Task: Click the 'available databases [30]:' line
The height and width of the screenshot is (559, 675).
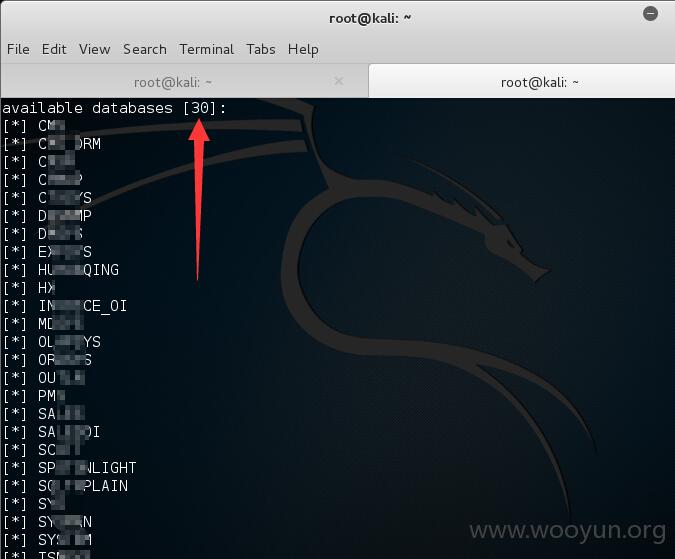Action: (x=115, y=108)
